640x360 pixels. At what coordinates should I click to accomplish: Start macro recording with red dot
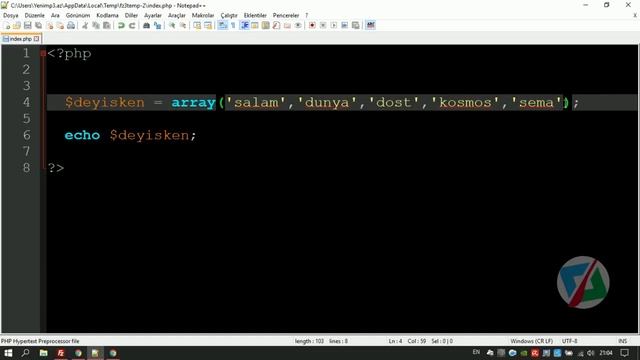pos(312,25)
